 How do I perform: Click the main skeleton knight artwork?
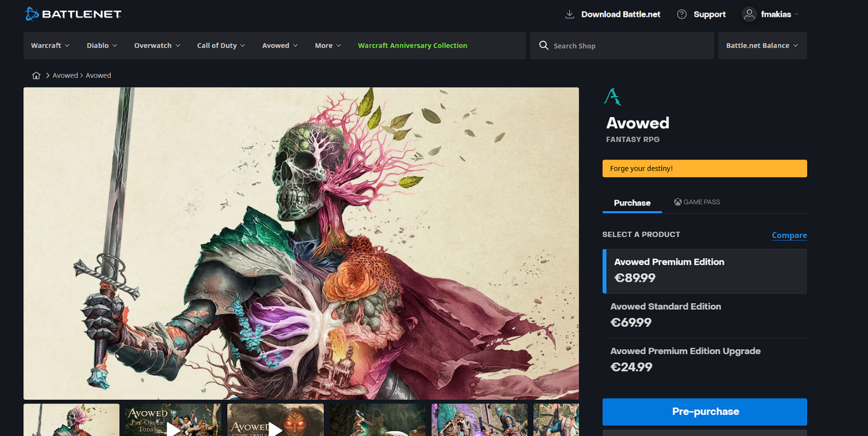tap(301, 243)
